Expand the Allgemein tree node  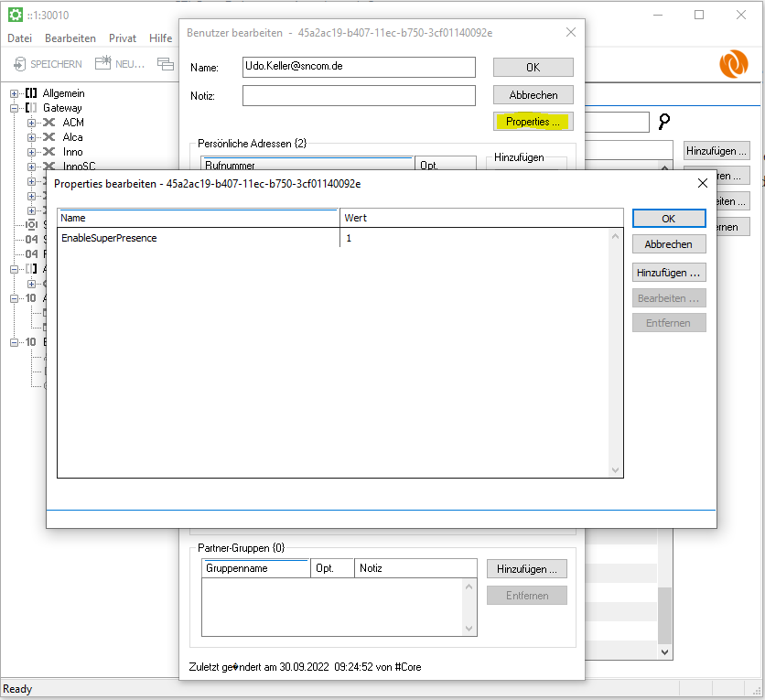(x=15, y=93)
